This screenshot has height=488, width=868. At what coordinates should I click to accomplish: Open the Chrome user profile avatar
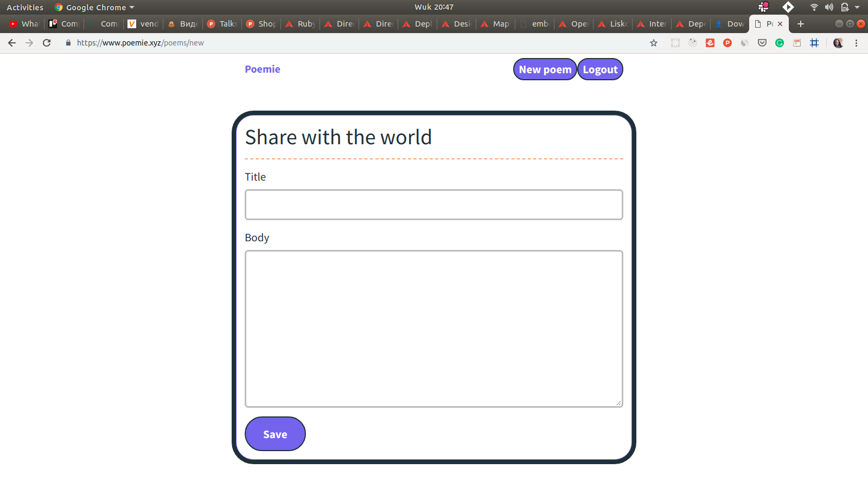point(838,43)
